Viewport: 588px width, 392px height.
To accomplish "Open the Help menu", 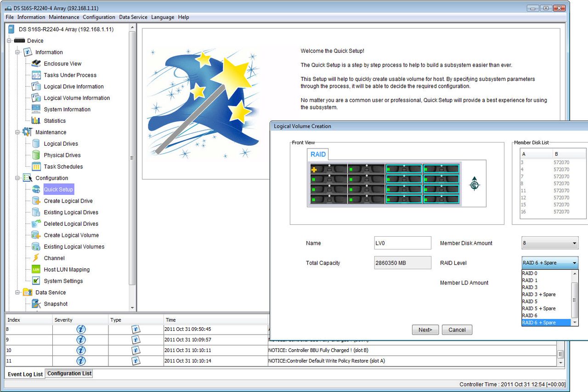I will click(183, 17).
